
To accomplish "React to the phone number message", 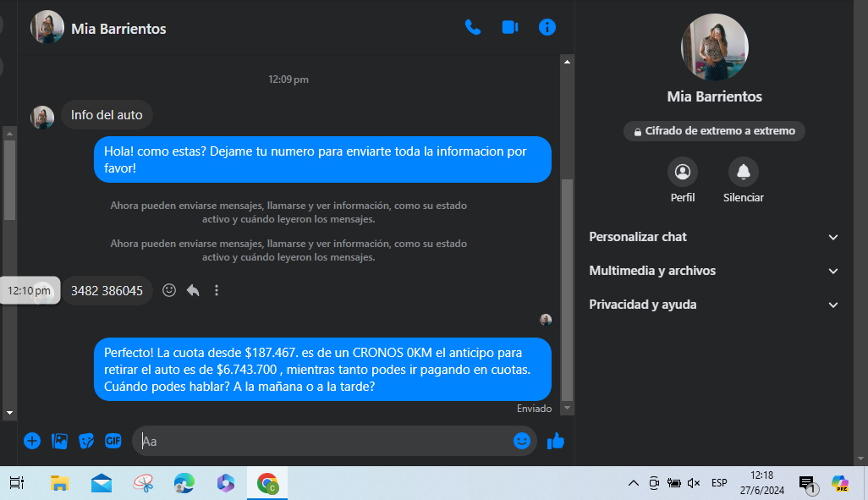I will pos(169,290).
